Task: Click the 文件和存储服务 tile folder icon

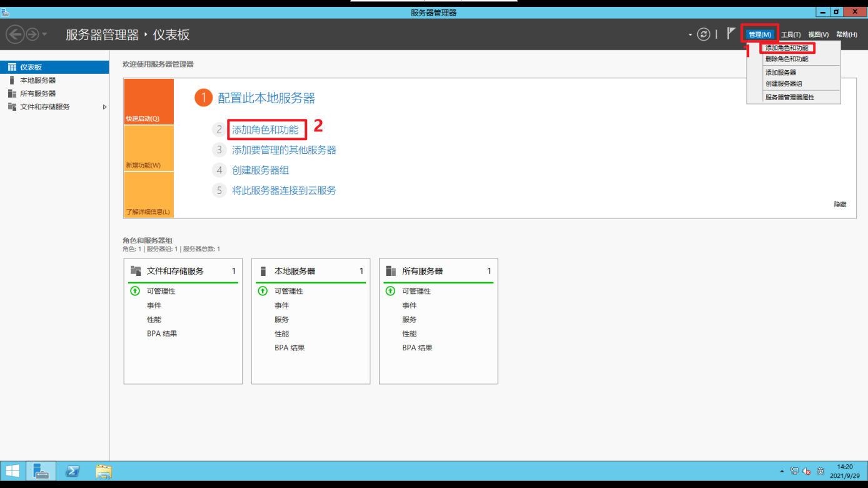Action: [x=136, y=271]
